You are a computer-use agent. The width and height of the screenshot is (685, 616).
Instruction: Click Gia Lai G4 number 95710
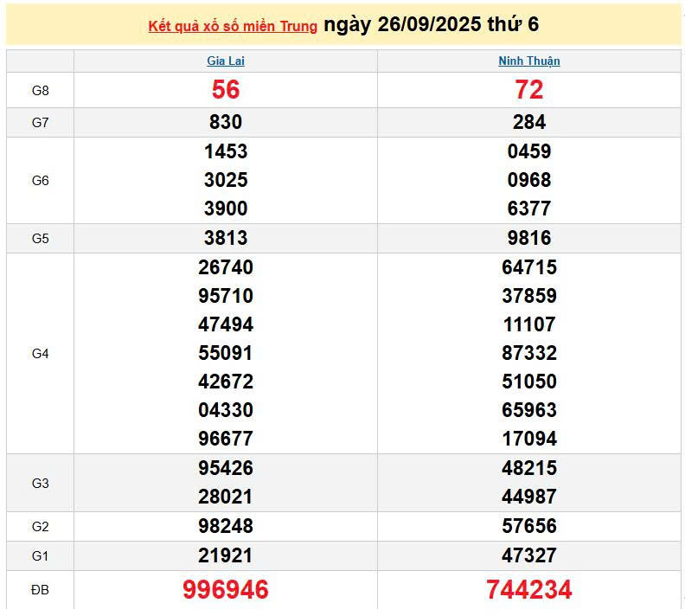226,296
